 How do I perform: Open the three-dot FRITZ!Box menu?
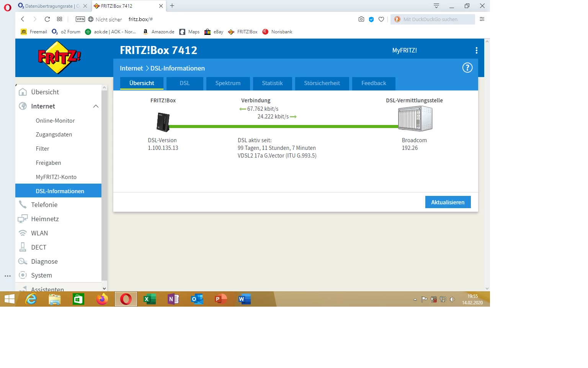476,50
